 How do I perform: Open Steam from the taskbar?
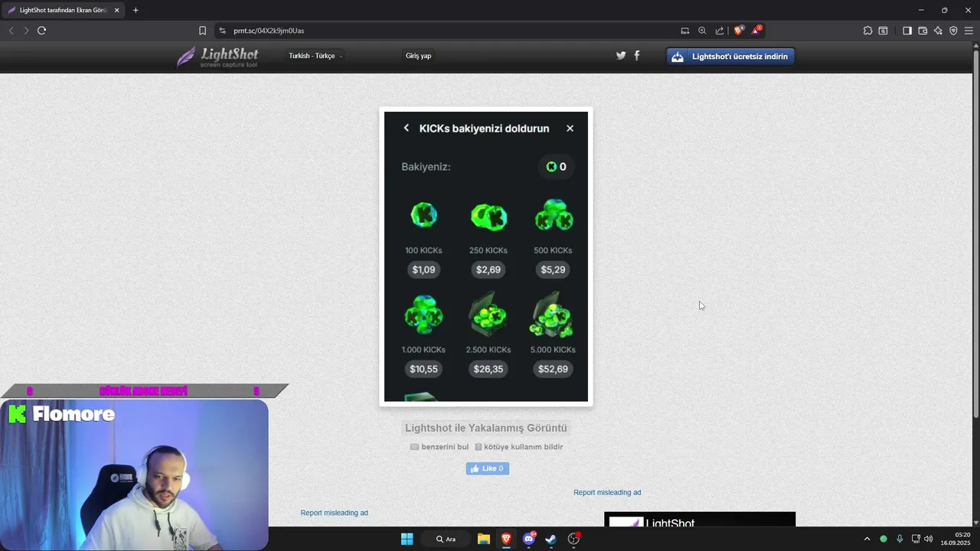[550, 539]
